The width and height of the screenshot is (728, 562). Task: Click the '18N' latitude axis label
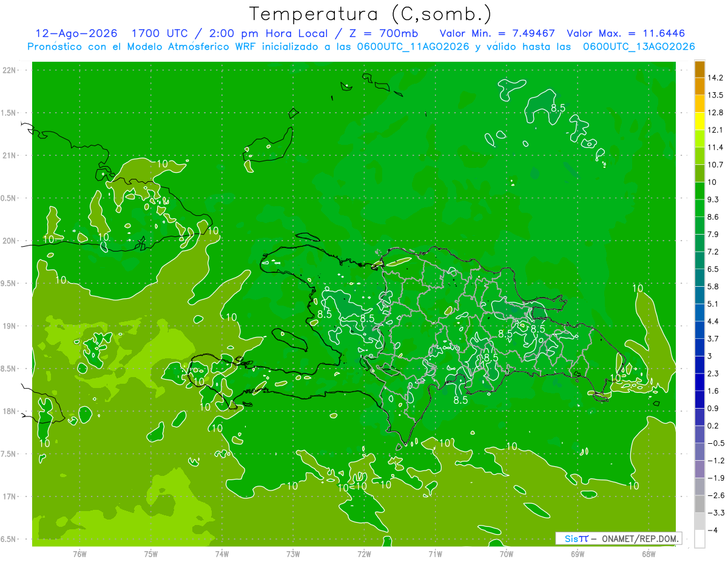pyautogui.click(x=10, y=411)
